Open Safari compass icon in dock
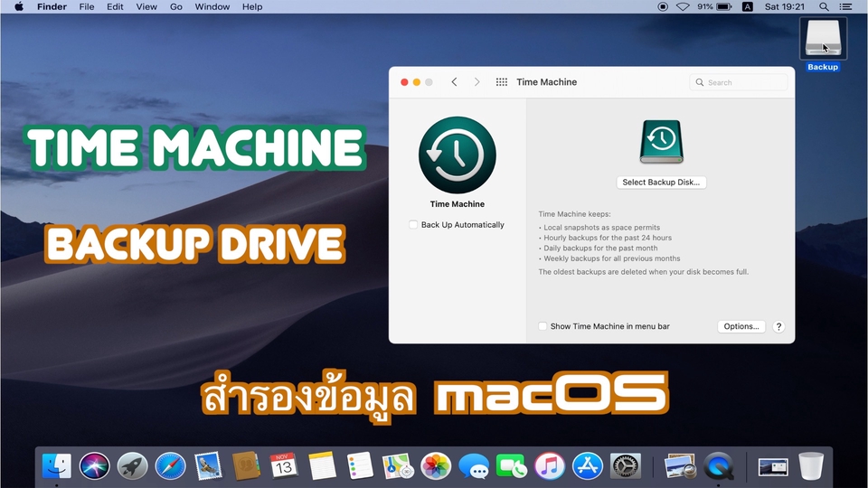This screenshot has width=868, height=488. click(x=170, y=466)
